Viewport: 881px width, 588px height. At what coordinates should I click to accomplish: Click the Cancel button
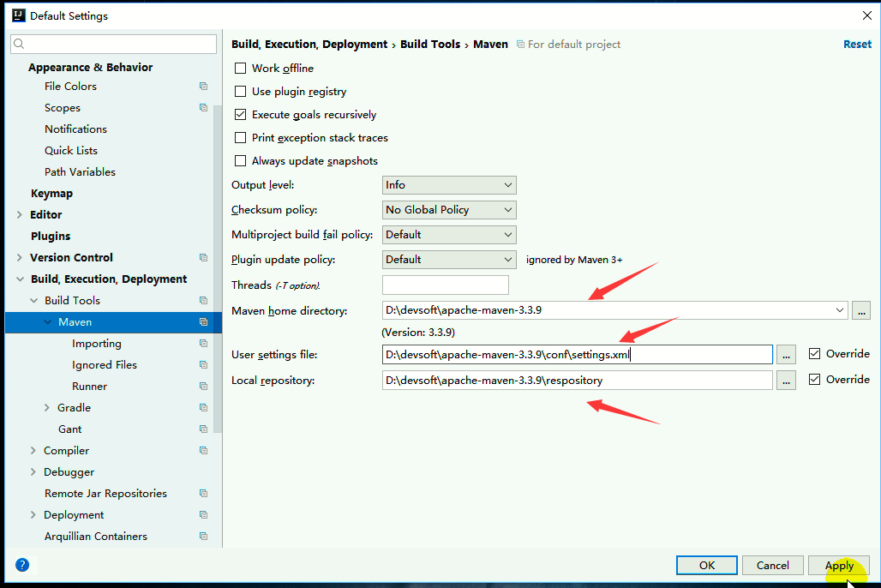coord(772,566)
